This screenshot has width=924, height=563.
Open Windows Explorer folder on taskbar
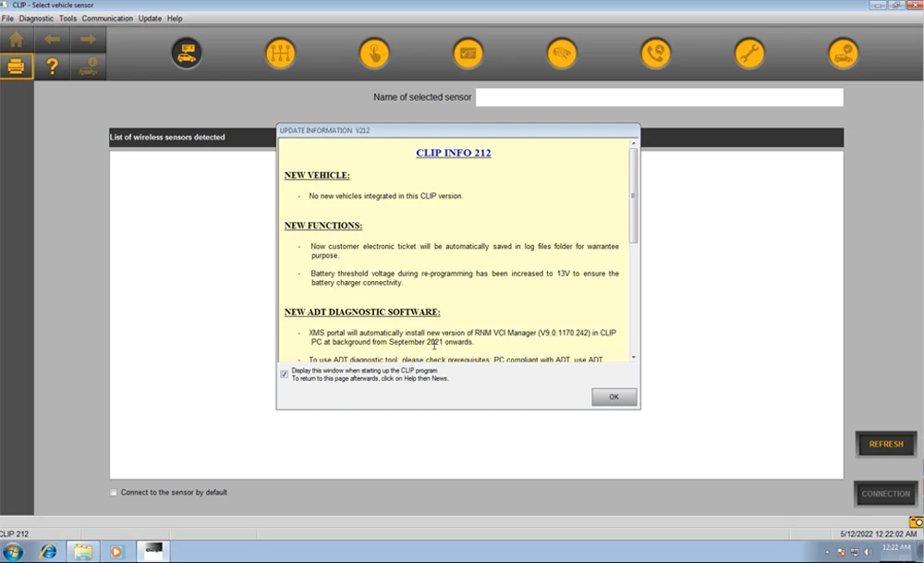[x=82, y=552]
